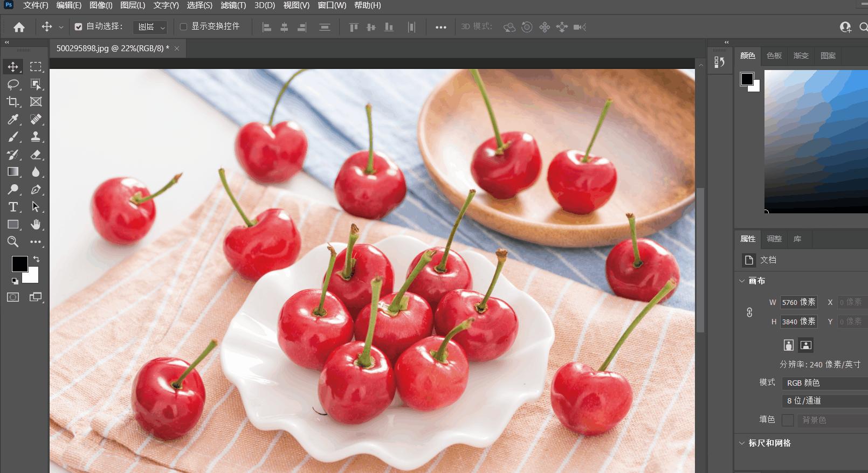Select the Frame tool

(x=36, y=102)
